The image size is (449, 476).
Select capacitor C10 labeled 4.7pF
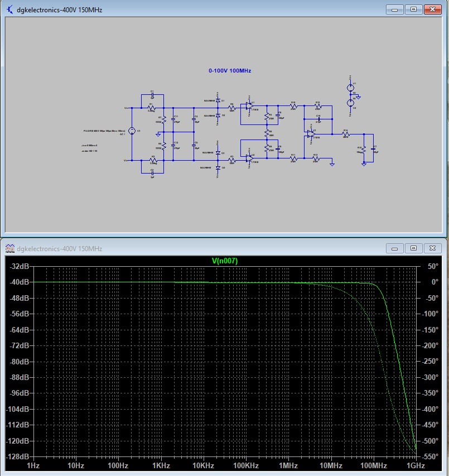[318, 118]
